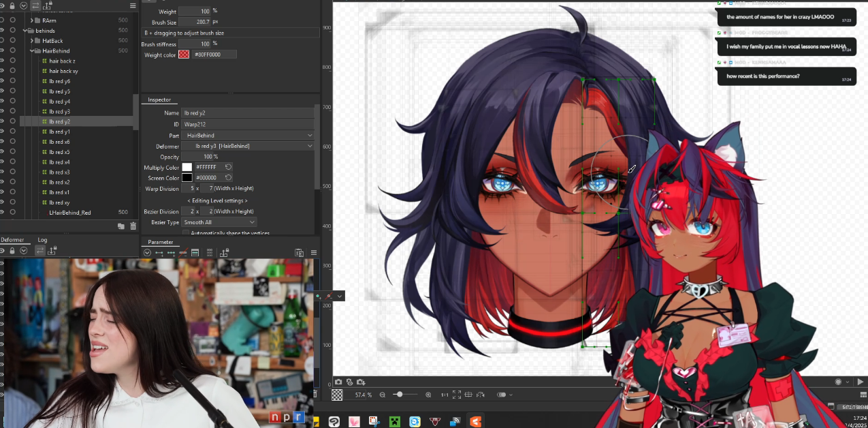868x428 pixels.
Task: Click the play button below the canvas
Action: tap(861, 382)
